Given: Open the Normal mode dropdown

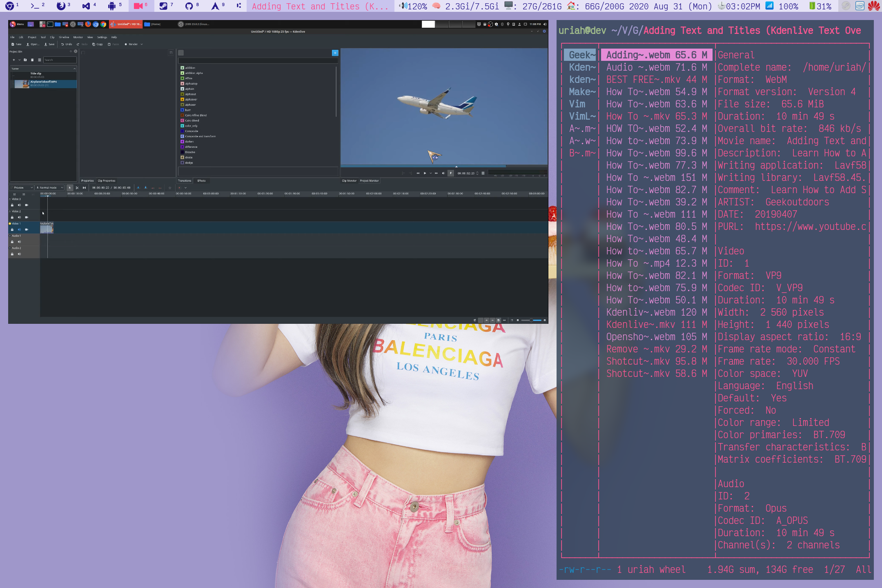Looking at the screenshot, I should coord(50,188).
